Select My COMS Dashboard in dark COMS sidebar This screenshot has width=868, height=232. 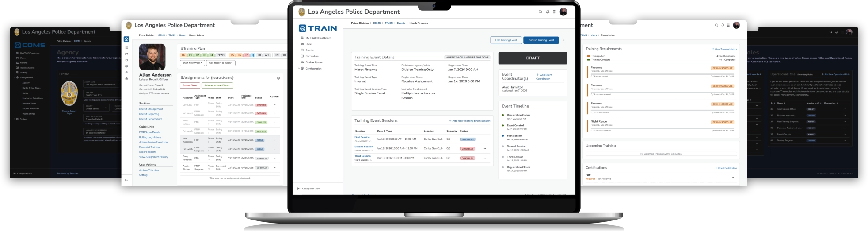point(30,53)
